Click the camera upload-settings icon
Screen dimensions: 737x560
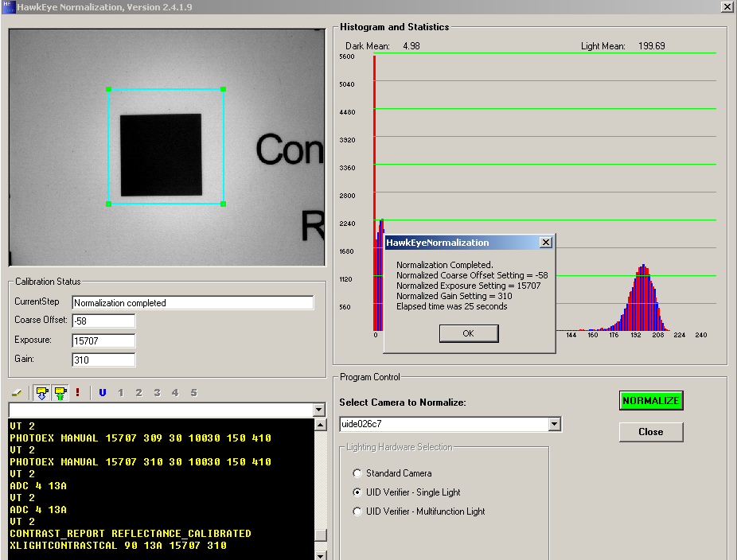59,391
